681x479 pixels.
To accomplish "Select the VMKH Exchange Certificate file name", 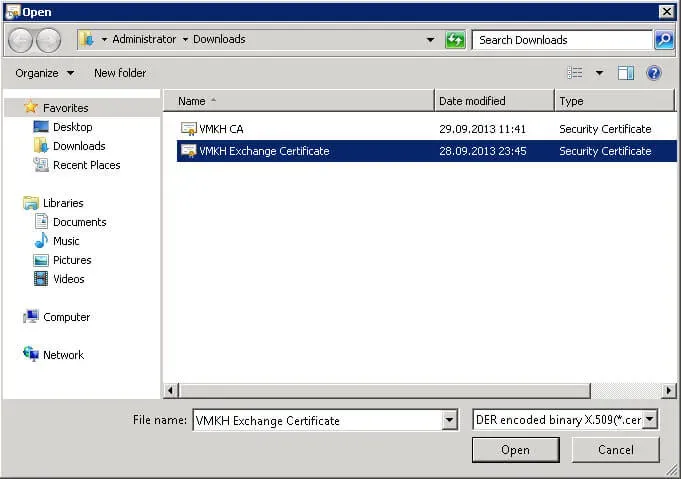I will pos(264,151).
